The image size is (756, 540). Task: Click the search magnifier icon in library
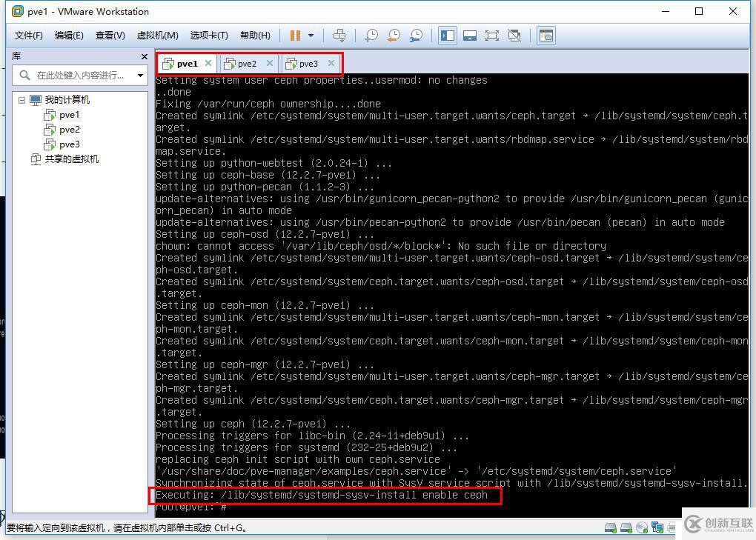pos(24,75)
